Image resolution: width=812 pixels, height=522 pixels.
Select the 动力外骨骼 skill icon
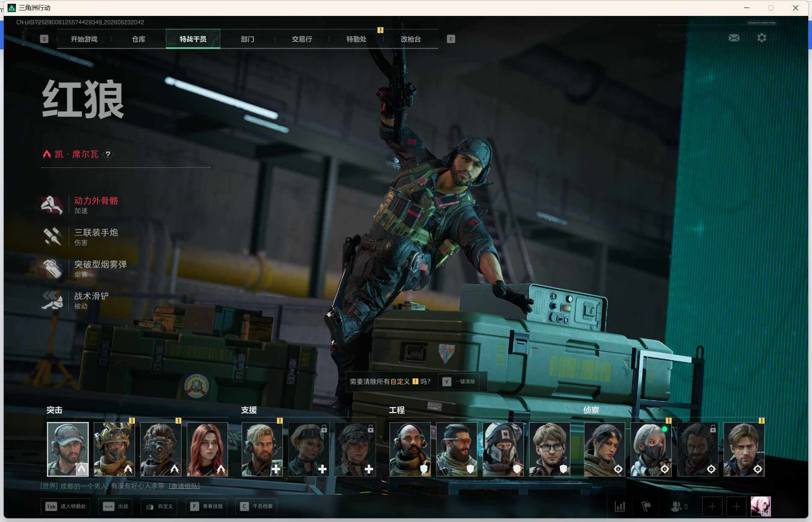tap(52, 205)
